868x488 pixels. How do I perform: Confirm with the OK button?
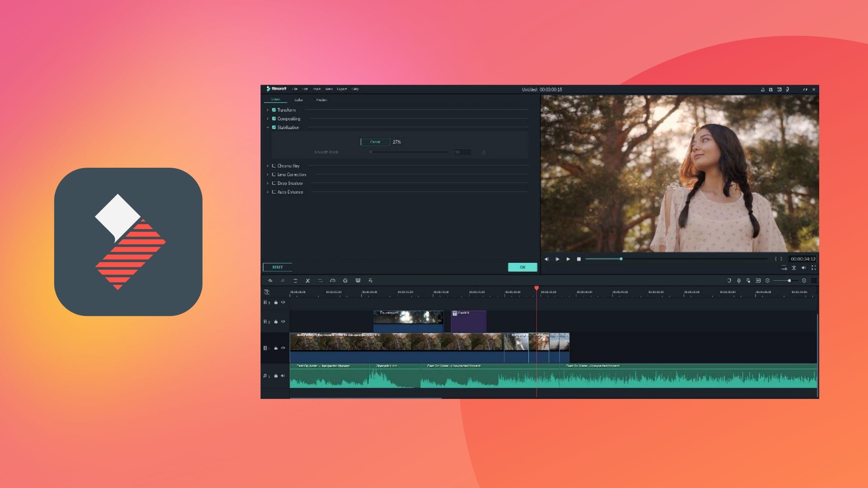[x=522, y=267]
